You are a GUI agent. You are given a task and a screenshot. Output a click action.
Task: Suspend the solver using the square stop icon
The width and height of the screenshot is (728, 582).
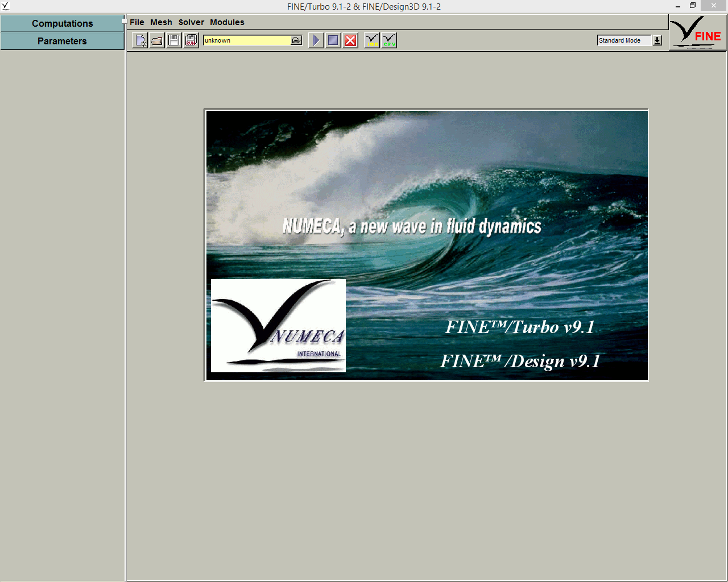click(x=333, y=40)
